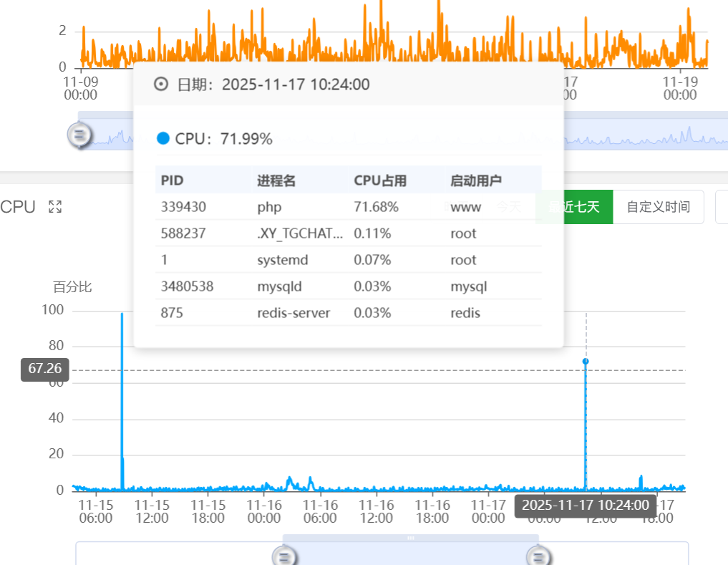Open the 自定义时间 custom time option
Image resolution: width=728 pixels, height=565 pixels.
point(658,207)
